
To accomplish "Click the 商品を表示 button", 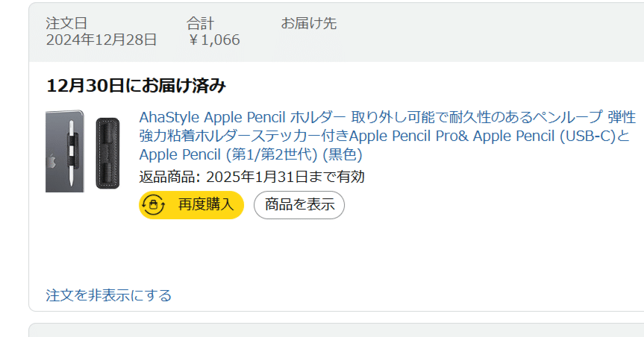I will (x=299, y=204).
